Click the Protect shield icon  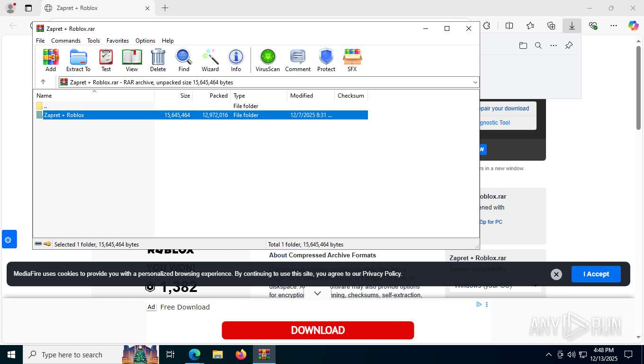click(326, 60)
